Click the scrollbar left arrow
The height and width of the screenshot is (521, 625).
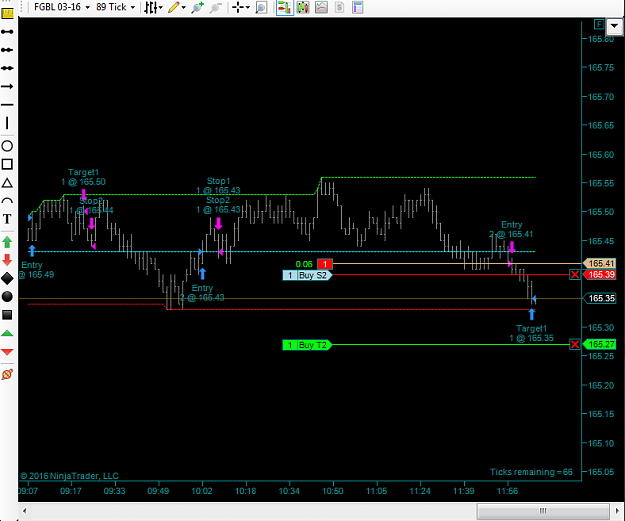25,511
